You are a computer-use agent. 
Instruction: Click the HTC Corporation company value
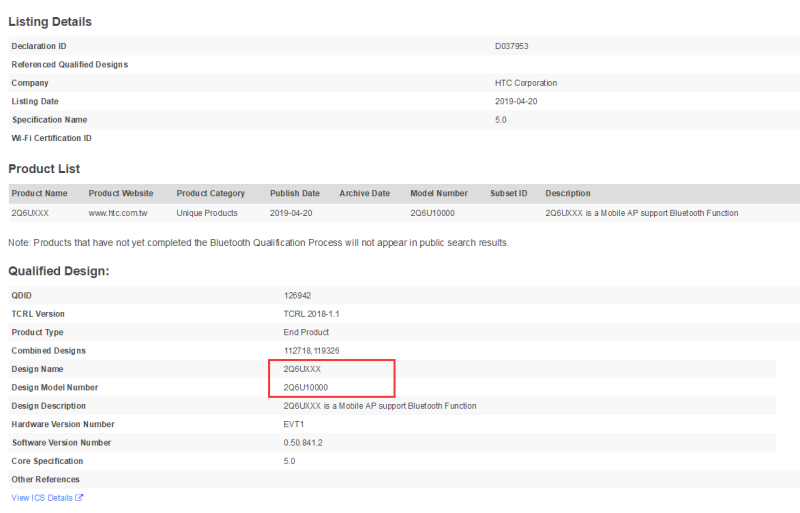pos(526,83)
